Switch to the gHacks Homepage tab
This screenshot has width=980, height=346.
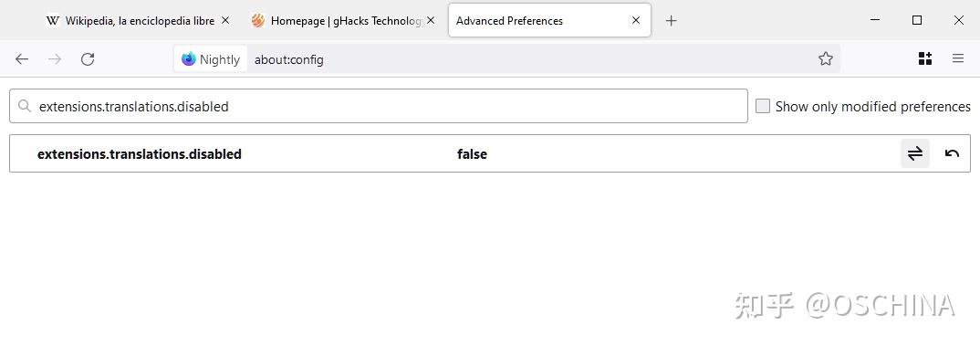(x=338, y=21)
